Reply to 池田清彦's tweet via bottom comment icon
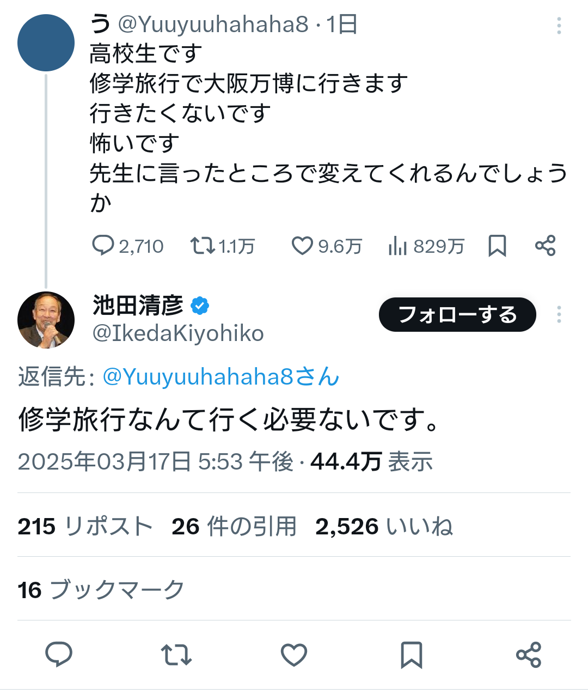Screen dimensions: 588x700 click(x=59, y=654)
